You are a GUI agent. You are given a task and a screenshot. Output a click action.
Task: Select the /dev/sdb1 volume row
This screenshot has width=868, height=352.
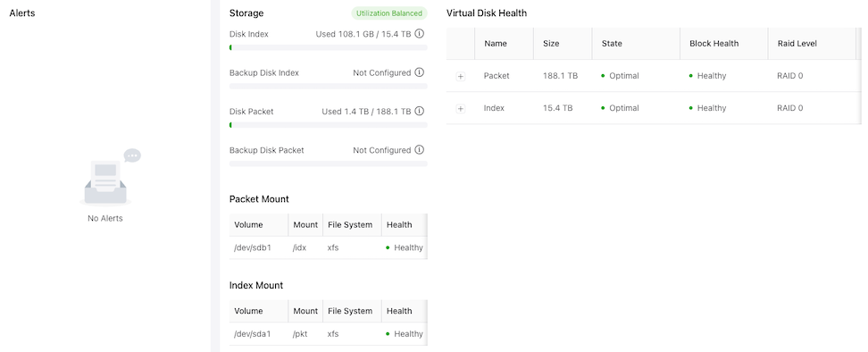click(329, 247)
